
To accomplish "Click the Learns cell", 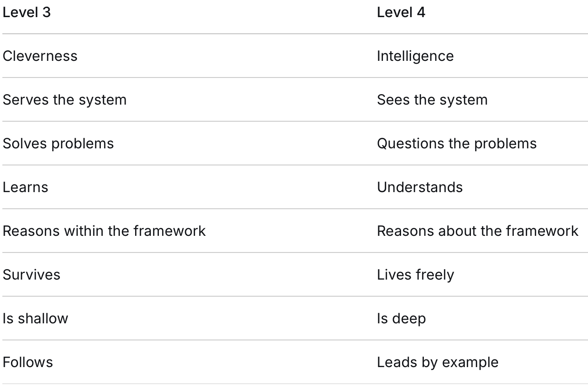I will pos(26,187).
